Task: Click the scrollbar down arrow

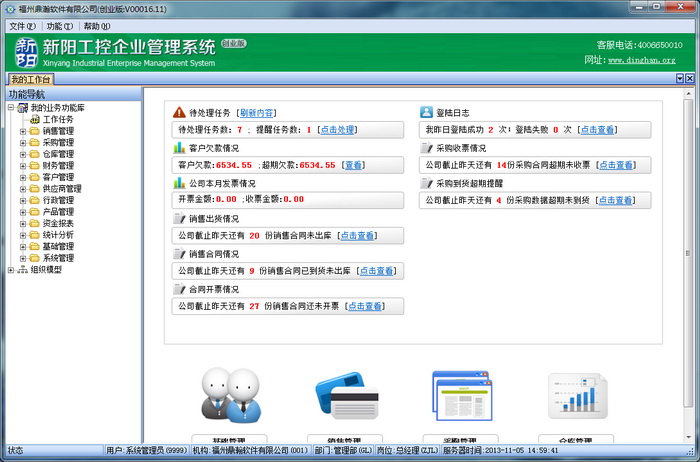Action: 688,438
